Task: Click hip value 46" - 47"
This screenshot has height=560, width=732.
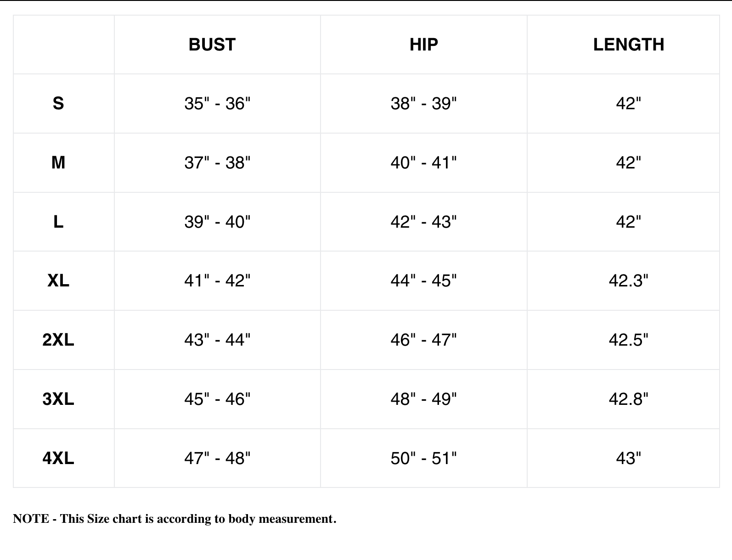Action: click(x=424, y=340)
